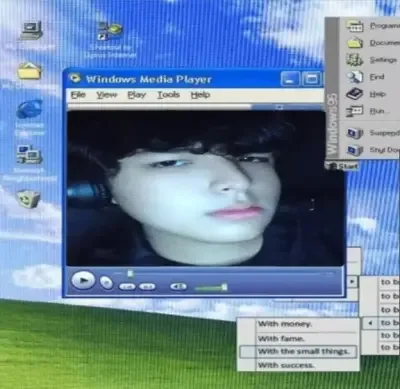Click the Media Player seek bar handle
The width and height of the screenshot is (400, 389).
click(x=130, y=274)
